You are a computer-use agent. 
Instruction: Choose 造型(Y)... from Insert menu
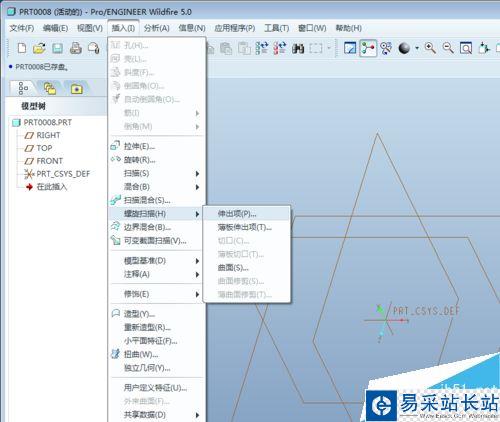tap(156, 314)
